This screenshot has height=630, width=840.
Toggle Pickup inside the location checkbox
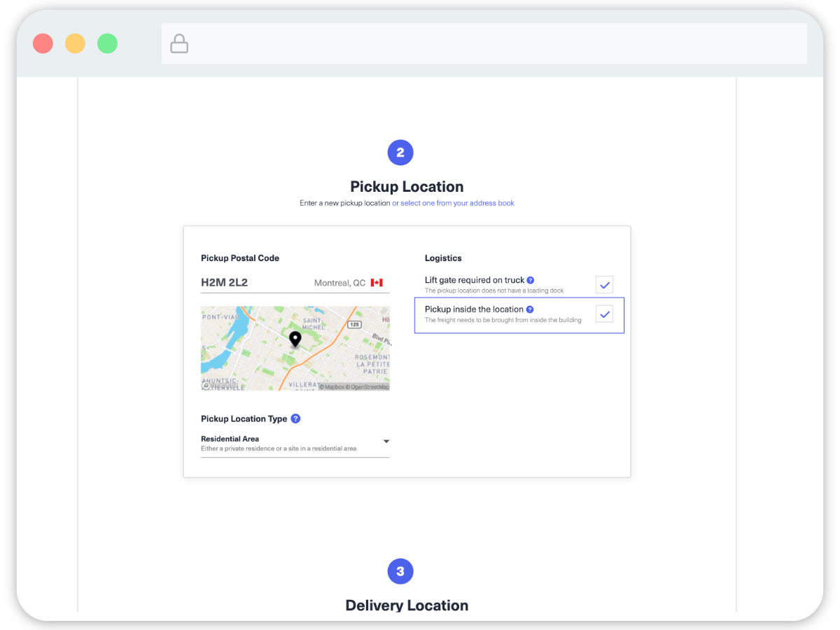tap(605, 314)
